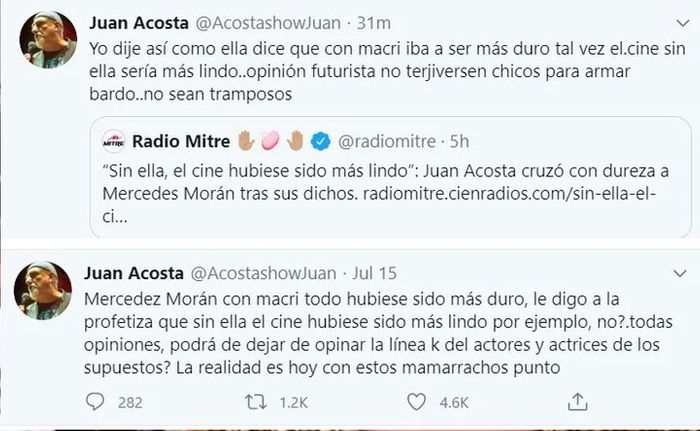The height and width of the screenshot is (431, 700).
Task: View the 282 replies count
Action: click(128, 401)
